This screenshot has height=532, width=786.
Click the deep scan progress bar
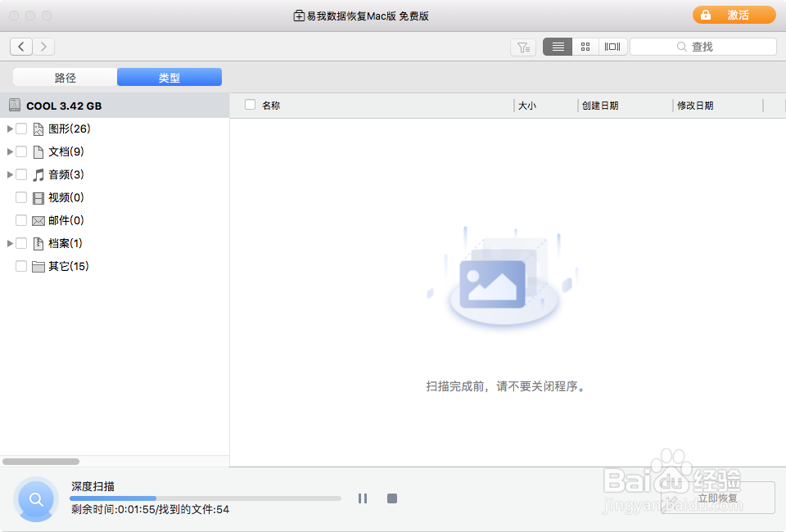(205, 498)
